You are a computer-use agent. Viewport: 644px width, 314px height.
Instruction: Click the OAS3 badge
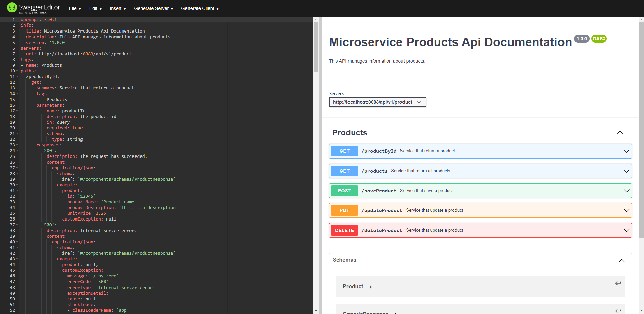coord(599,39)
